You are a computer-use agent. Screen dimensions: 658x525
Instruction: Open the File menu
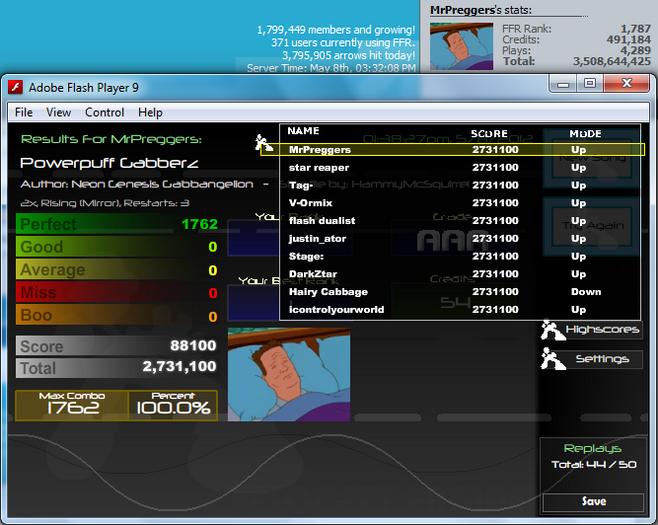[x=24, y=112]
